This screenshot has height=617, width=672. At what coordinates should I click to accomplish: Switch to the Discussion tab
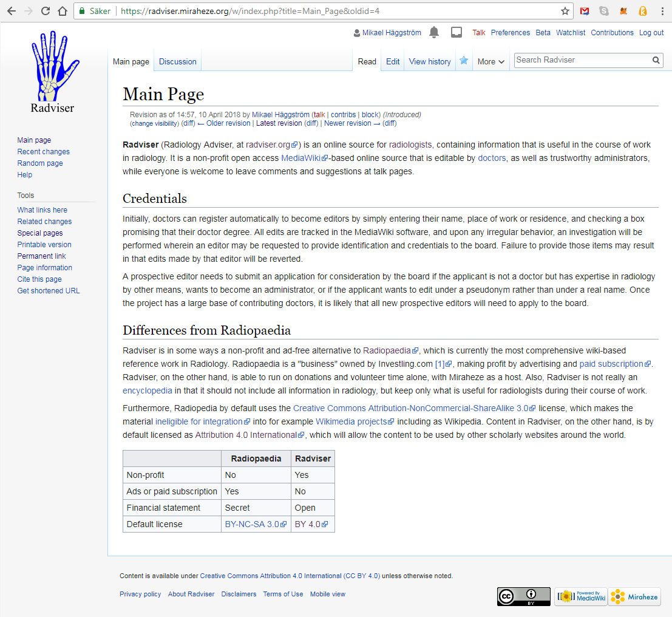point(177,62)
